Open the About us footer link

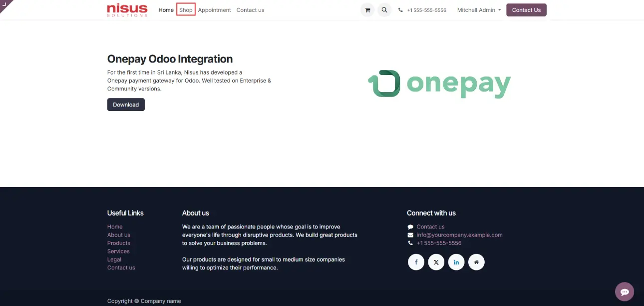coord(119,235)
